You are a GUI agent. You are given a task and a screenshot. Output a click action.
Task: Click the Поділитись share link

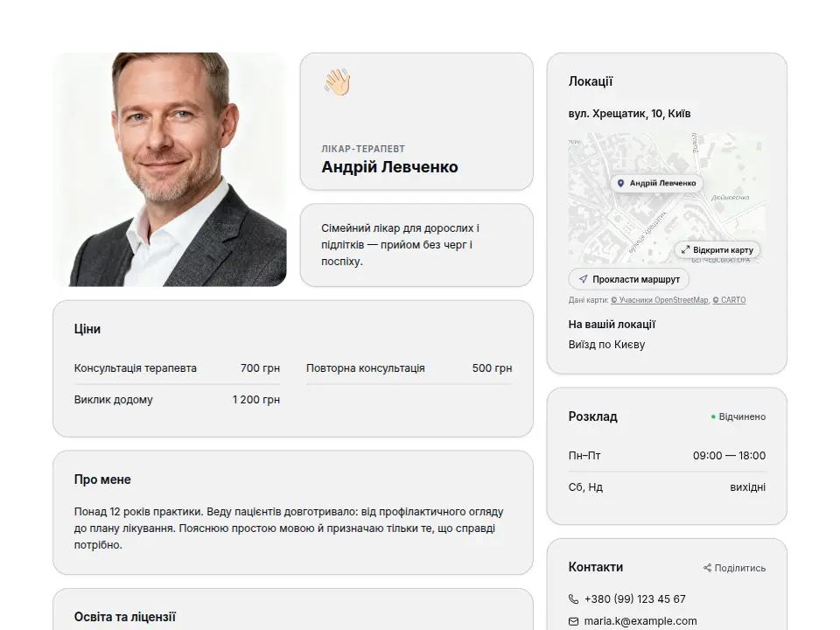tap(734, 568)
